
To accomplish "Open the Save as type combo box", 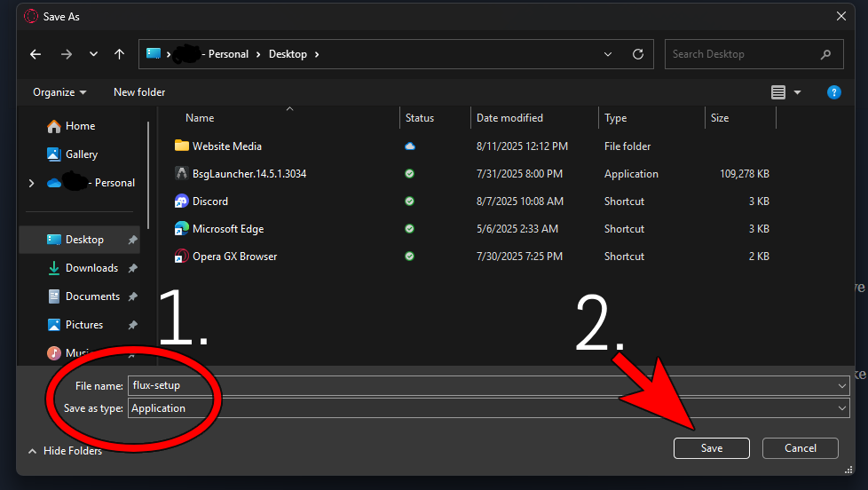I will tap(489, 408).
